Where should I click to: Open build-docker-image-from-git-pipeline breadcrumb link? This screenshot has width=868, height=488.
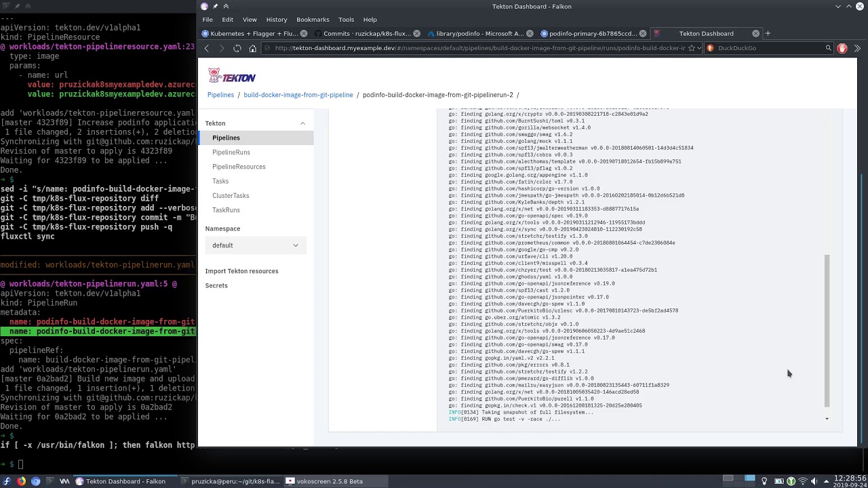(298, 95)
